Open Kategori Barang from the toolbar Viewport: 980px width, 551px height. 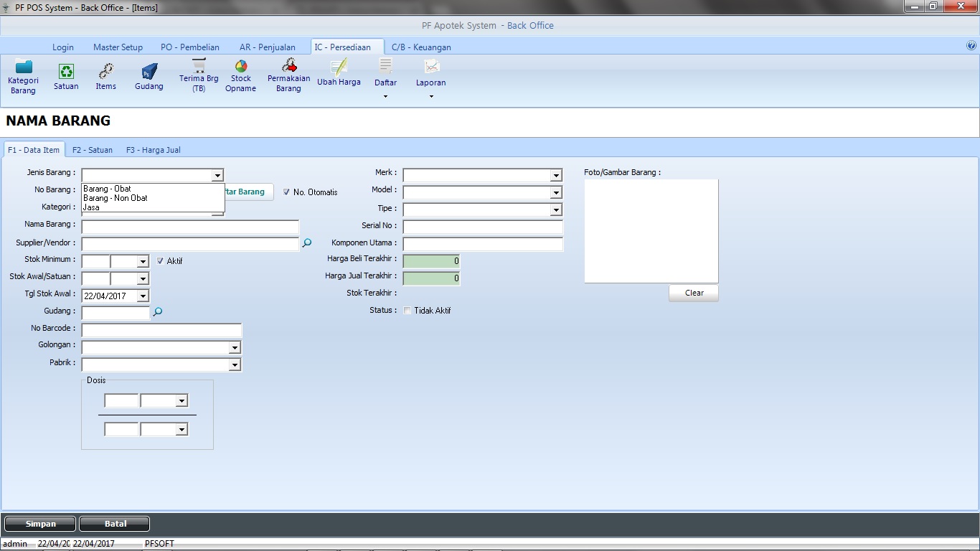coord(23,75)
